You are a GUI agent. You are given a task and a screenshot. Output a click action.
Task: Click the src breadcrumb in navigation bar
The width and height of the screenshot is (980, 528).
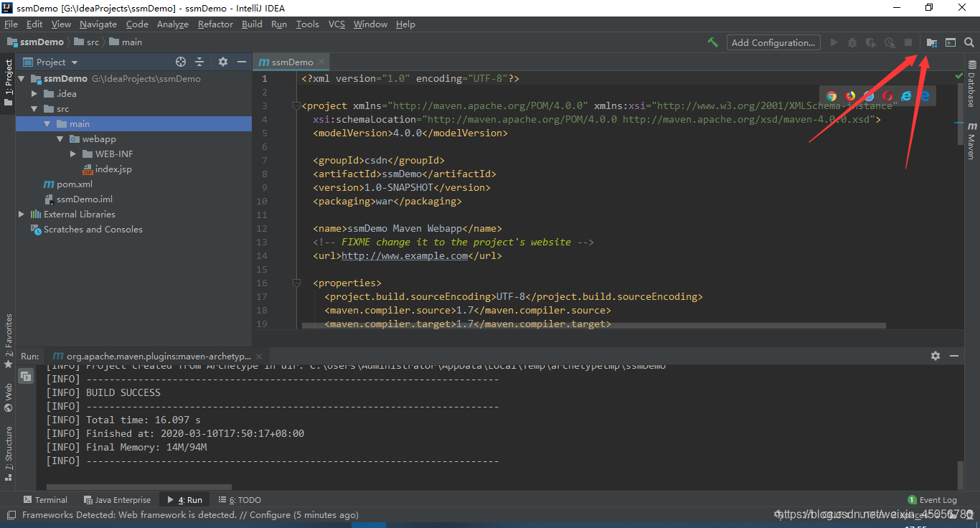pyautogui.click(x=87, y=42)
